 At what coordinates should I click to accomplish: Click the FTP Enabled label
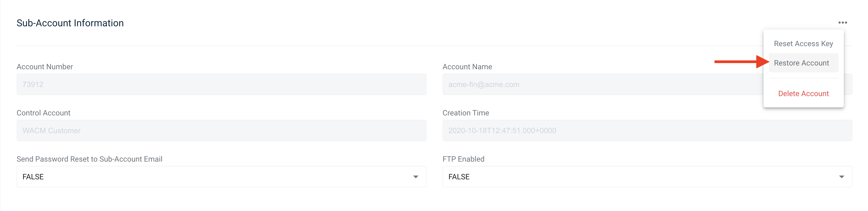[x=463, y=159]
